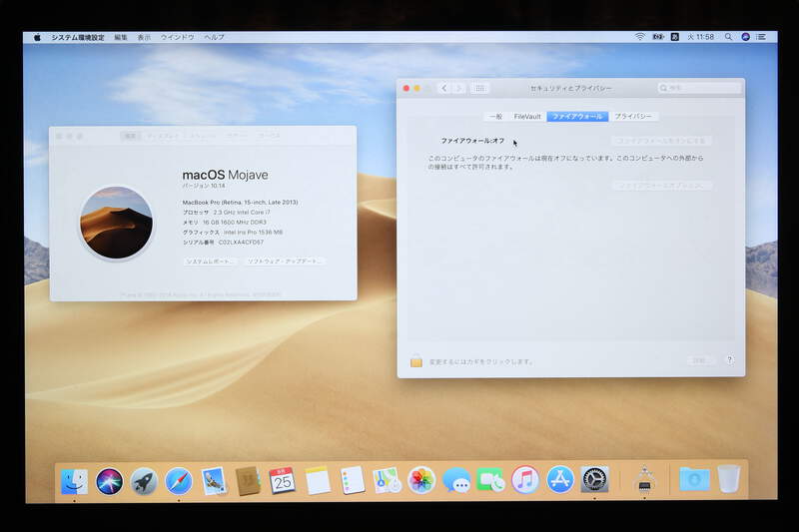Select 概要 tab in About This Mac
Image resolution: width=799 pixels, height=532 pixels.
click(131, 136)
